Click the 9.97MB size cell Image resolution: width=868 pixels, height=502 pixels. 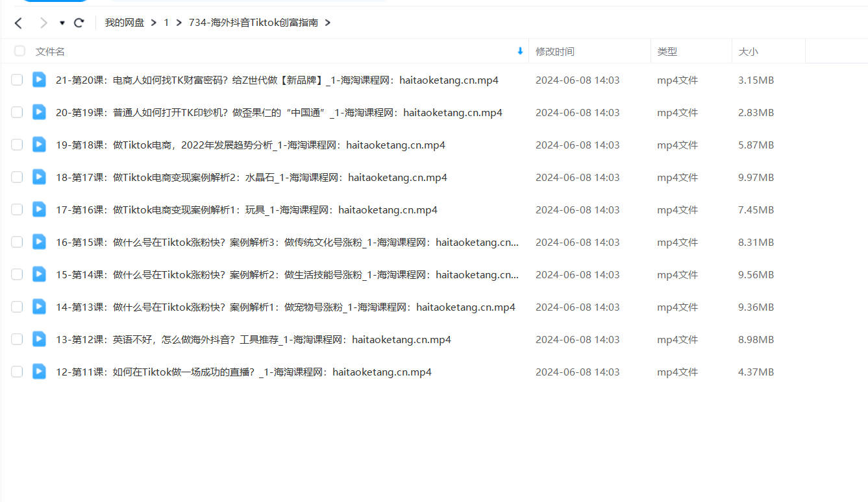756,178
